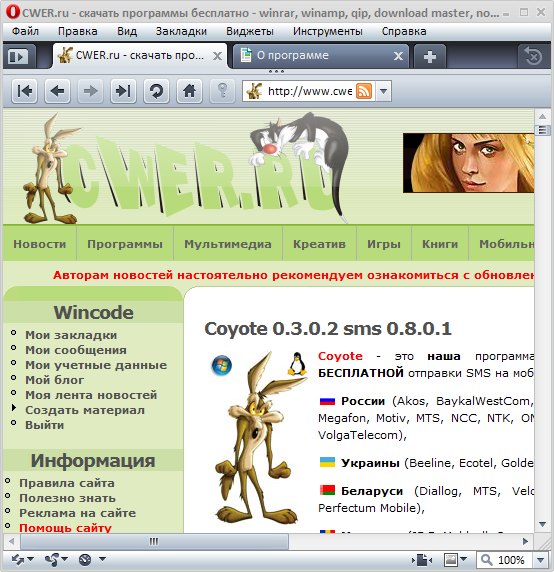The image size is (554, 572).
Task: Click the vertical scrollbar down arrow
Action: pyautogui.click(x=542, y=525)
